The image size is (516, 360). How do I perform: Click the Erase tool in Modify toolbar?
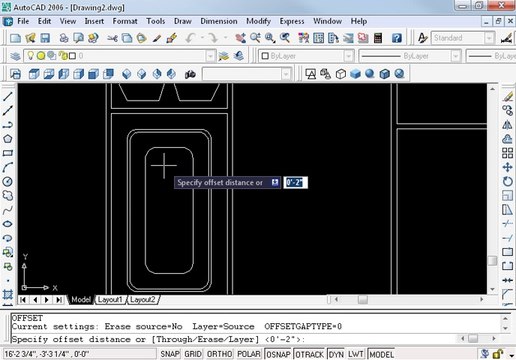pyautogui.click(x=507, y=97)
